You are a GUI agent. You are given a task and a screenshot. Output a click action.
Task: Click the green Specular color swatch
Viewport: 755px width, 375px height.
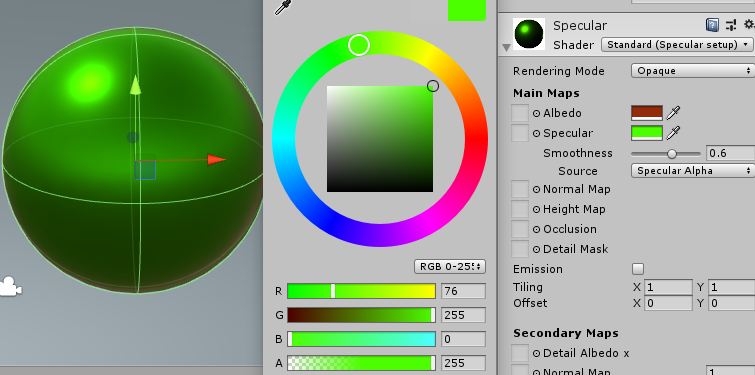[x=647, y=133]
